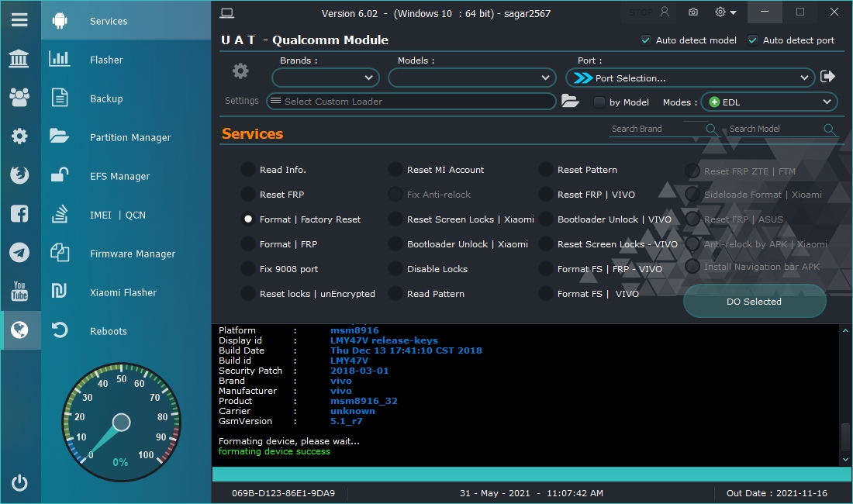
Task: Click the Search Brand field
Action: point(663,129)
